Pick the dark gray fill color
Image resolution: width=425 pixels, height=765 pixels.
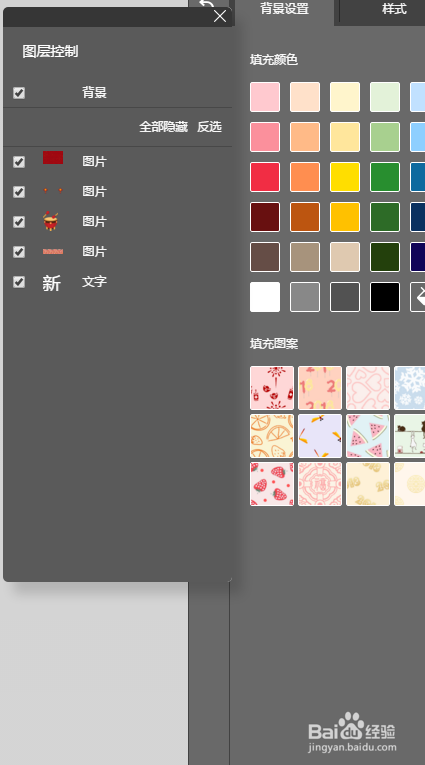tap(345, 297)
